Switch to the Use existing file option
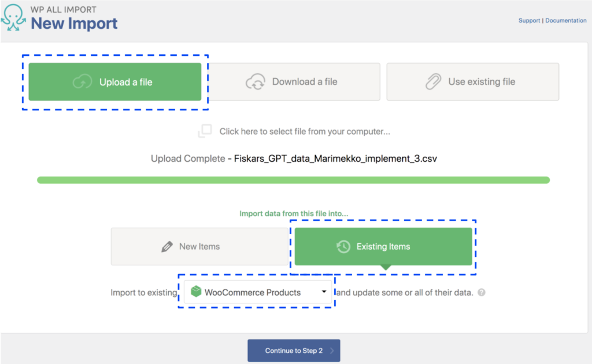This screenshot has width=592, height=364. [472, 81]
